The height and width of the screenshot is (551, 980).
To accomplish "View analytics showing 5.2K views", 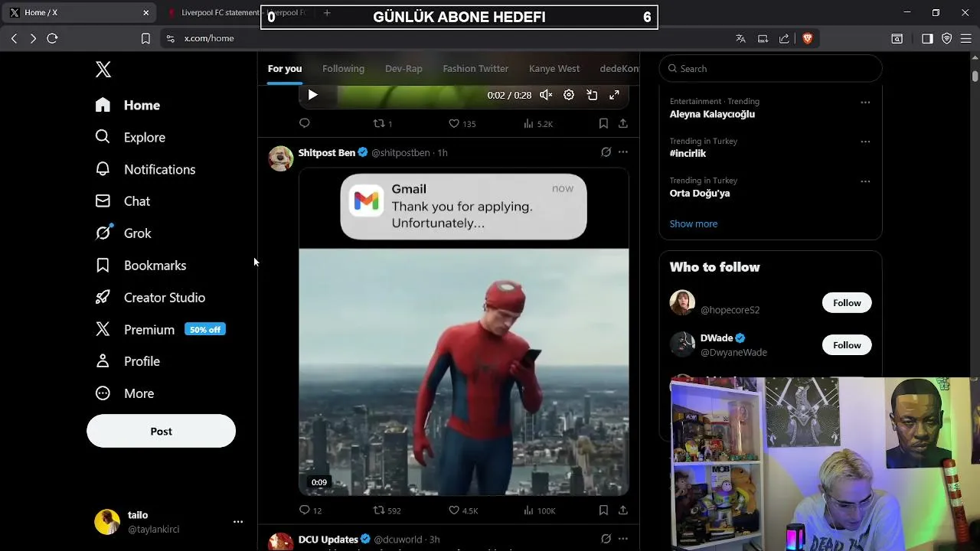I will pos(538,123).
